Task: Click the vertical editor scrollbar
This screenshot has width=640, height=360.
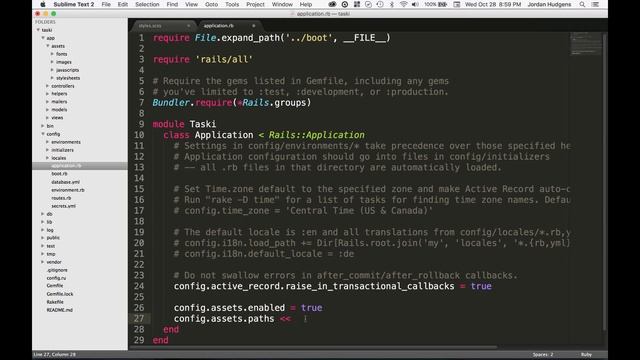Action: point(605,182)
